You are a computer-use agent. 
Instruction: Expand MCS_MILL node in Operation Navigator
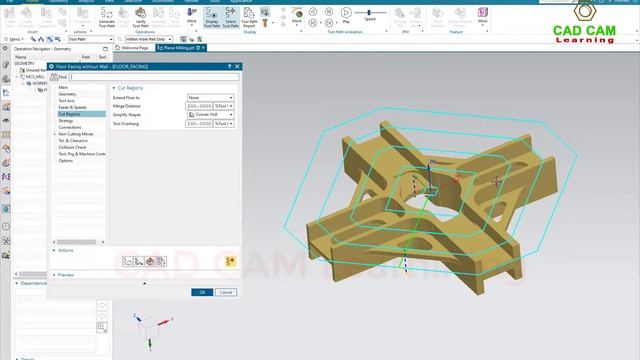(17, 77)
